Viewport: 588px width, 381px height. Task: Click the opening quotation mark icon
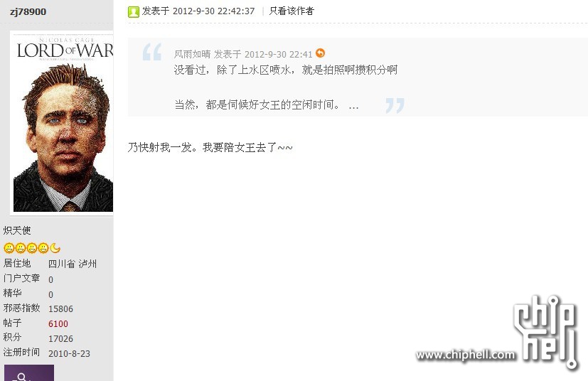(152, 52)
